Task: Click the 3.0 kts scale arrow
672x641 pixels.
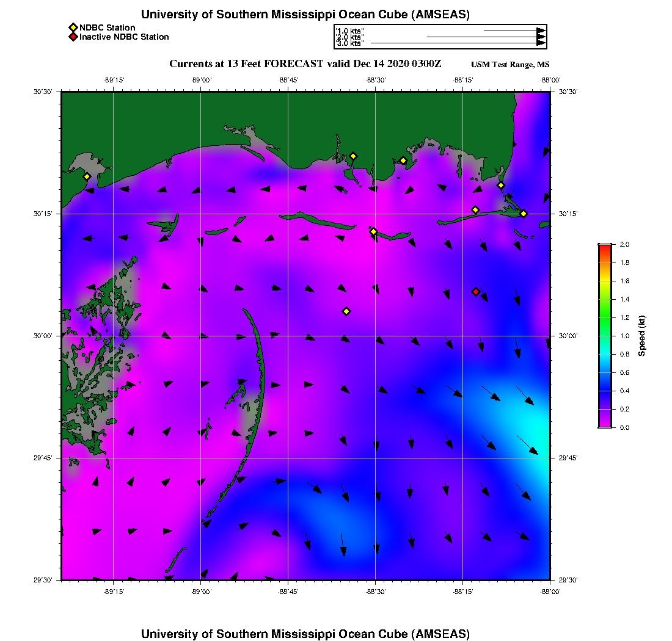Action: (457, 43)
